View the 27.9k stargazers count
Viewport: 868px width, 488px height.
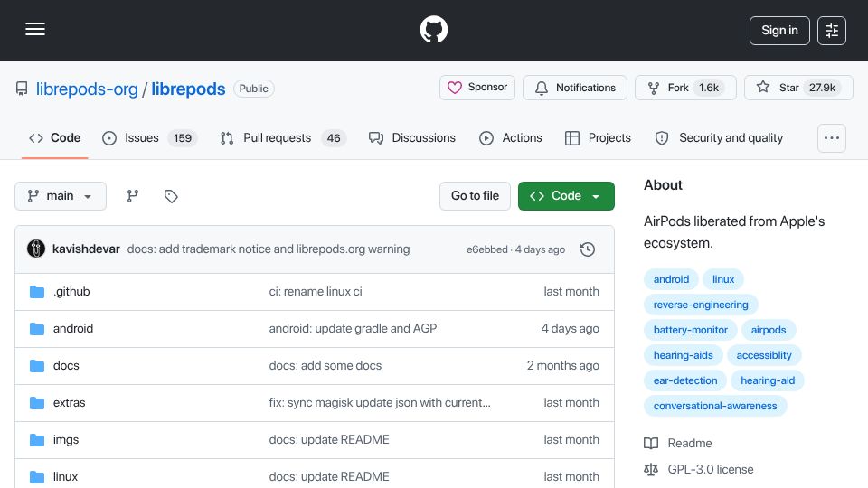[x=822, y=88]
